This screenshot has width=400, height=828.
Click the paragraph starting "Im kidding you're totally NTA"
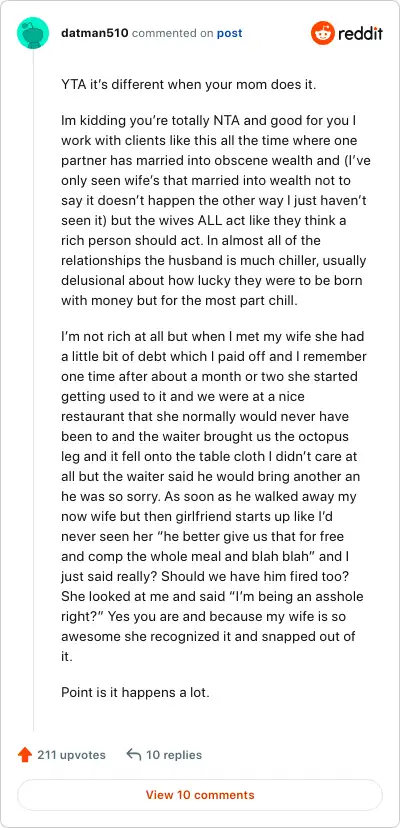216,211
